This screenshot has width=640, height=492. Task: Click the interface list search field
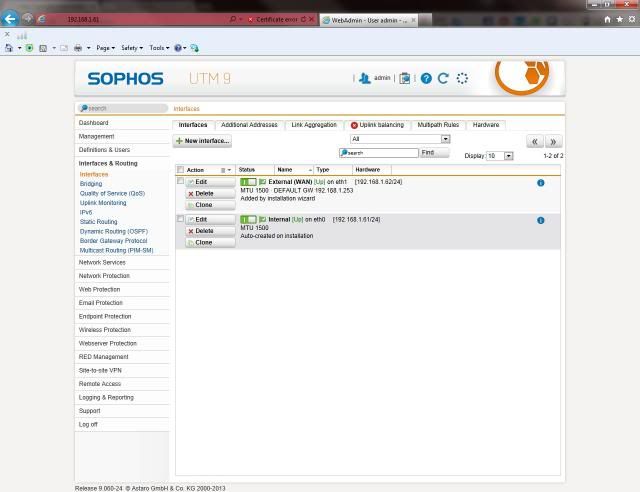click(x=379, y=153)
